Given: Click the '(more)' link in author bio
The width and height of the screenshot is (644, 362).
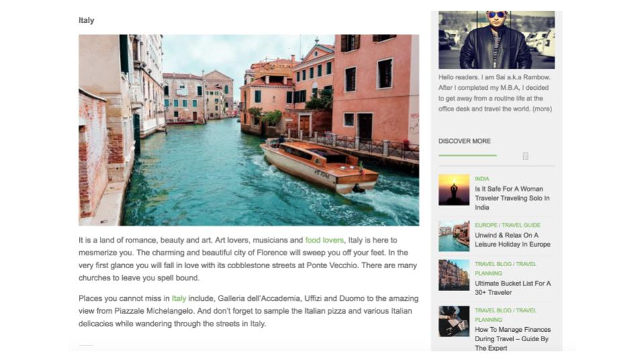Looking at the screenshot, I should click(x=542, y=109).
